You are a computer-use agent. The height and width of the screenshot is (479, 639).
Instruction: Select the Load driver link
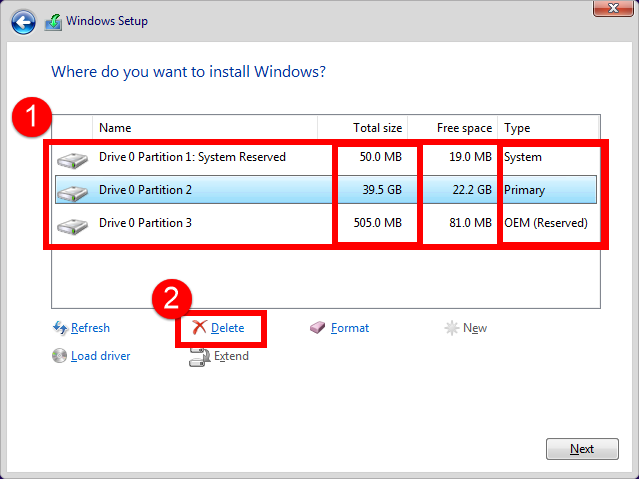[x=100, y=356]
